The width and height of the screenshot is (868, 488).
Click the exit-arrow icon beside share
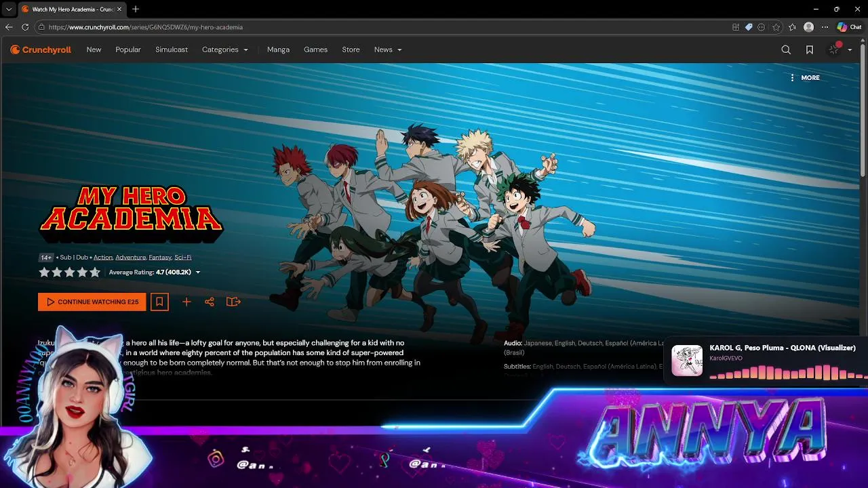[233, 302]
